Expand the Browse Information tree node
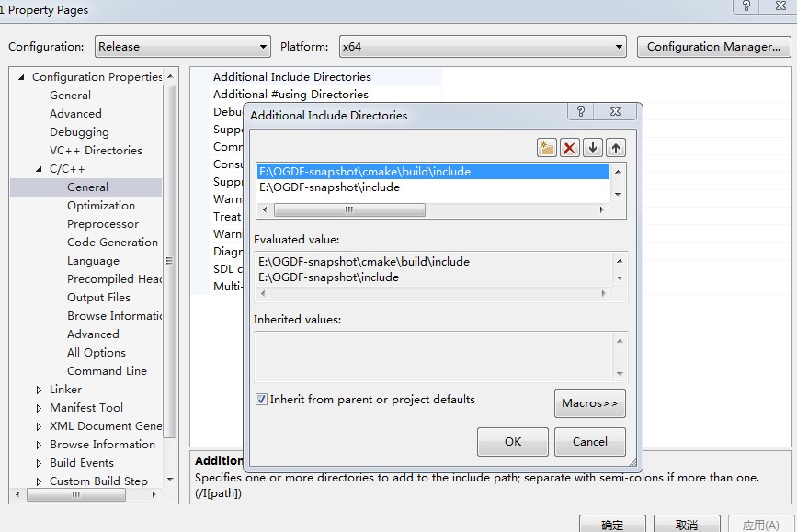Viewport: 797px width, 532px height. pos(39,445)
